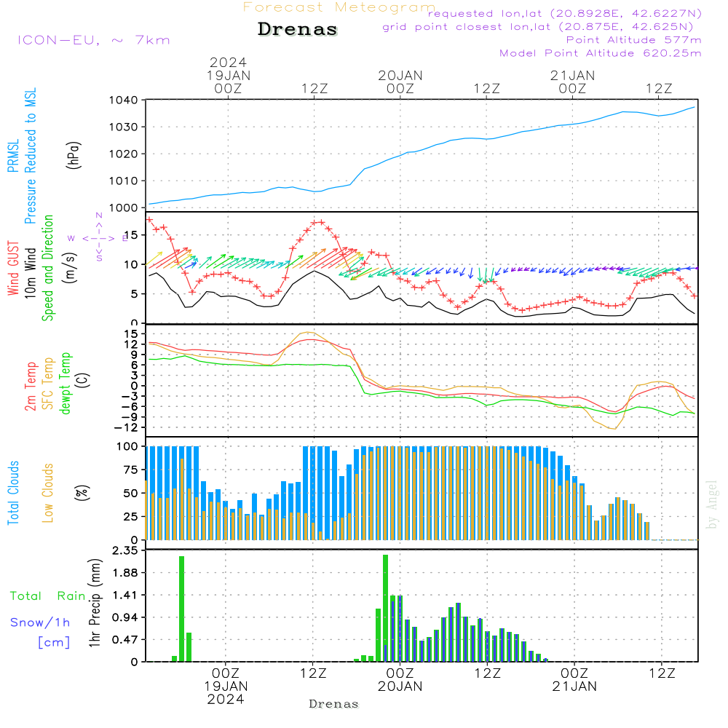The width and height of the screenshot is (728, 728).
Task: Select the 25 cloud axis value
Action: coord(130,516)
